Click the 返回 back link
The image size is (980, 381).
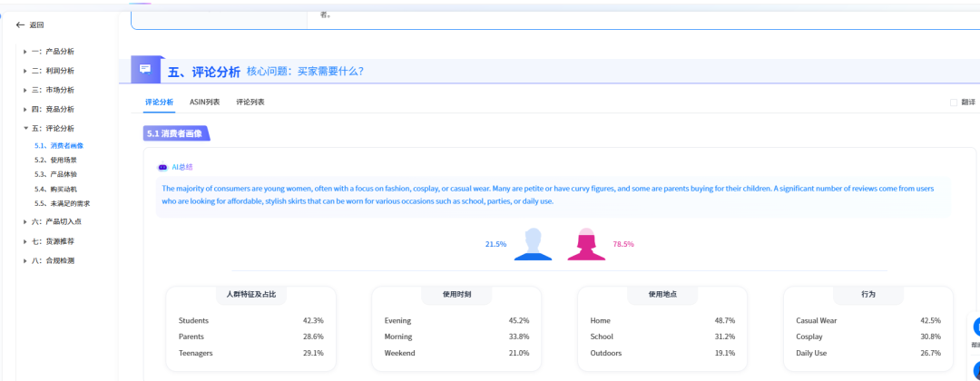[36, 25]
